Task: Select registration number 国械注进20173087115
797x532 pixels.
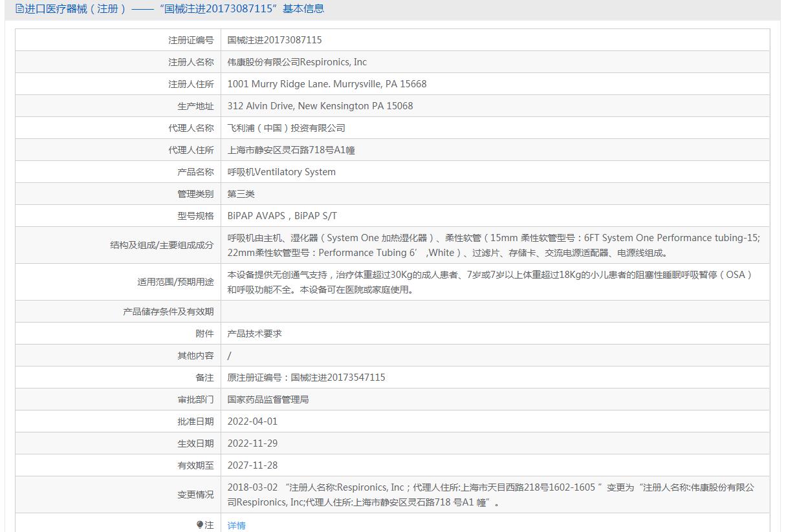Action: (275, 40)
